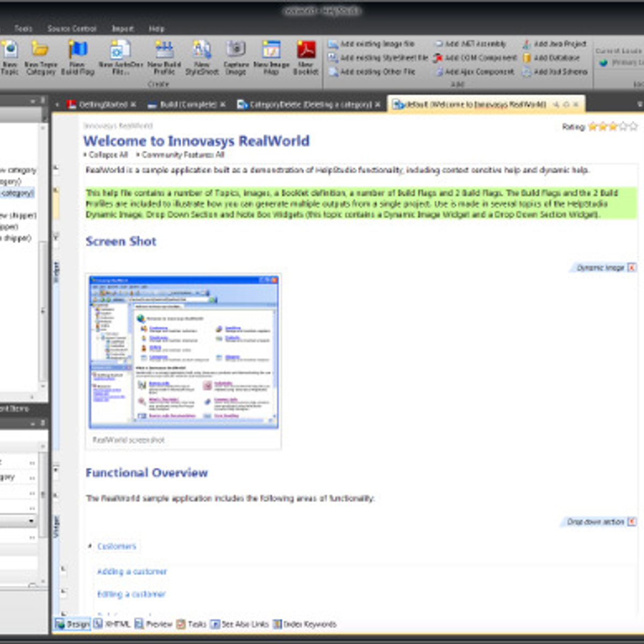Viewport: 644px width, 644px height.
Task: Open dropdown in lower-left properties panel
Action: [31, 521]
